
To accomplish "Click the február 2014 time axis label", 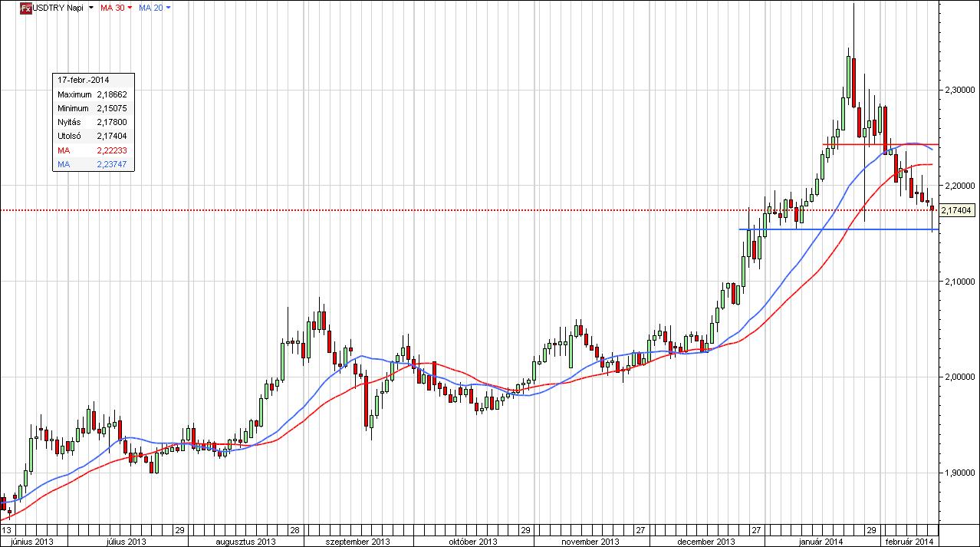I will point(910,541).
